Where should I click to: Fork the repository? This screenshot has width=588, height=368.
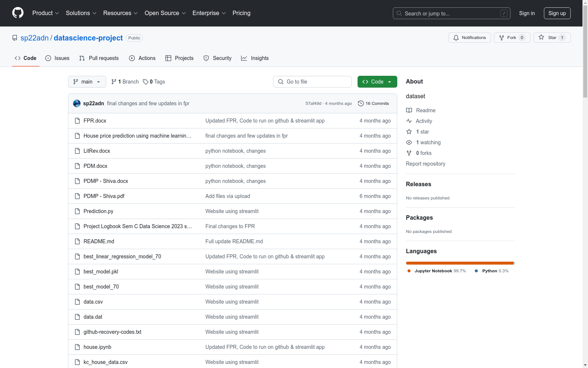512,38
